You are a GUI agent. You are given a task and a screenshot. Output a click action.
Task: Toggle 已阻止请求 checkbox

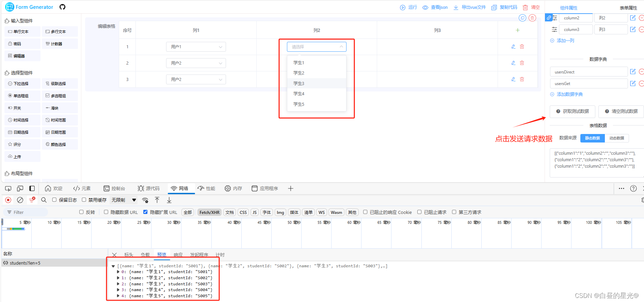point(419,212)
